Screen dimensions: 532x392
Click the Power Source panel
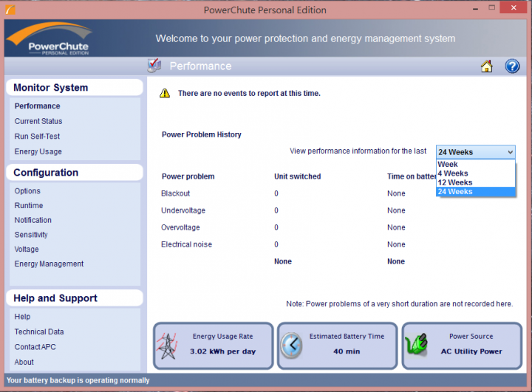tap(462, 345)
